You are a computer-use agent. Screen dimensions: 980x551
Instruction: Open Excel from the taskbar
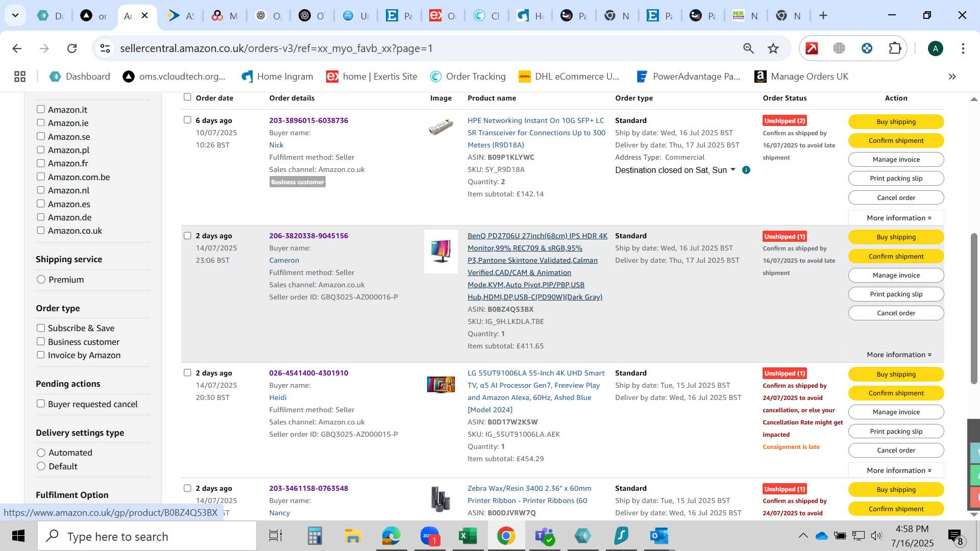(468, 536)
